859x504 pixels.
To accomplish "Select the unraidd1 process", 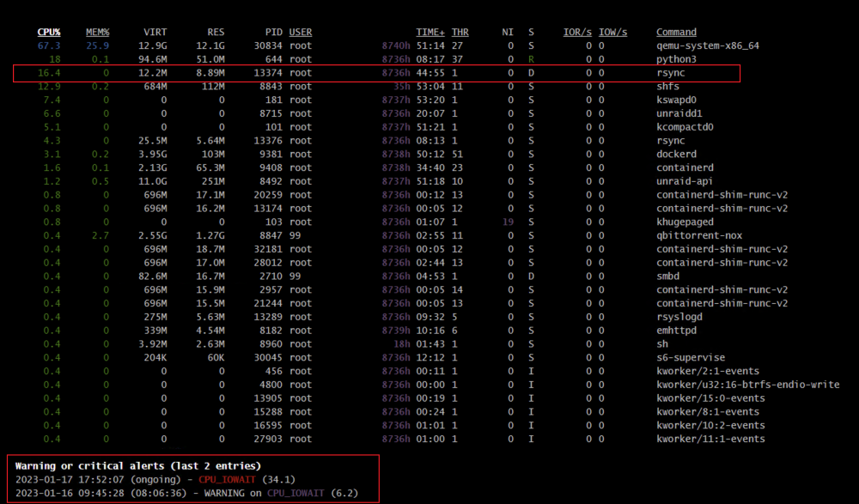I will pyautogui.click(x=679, y=113).
